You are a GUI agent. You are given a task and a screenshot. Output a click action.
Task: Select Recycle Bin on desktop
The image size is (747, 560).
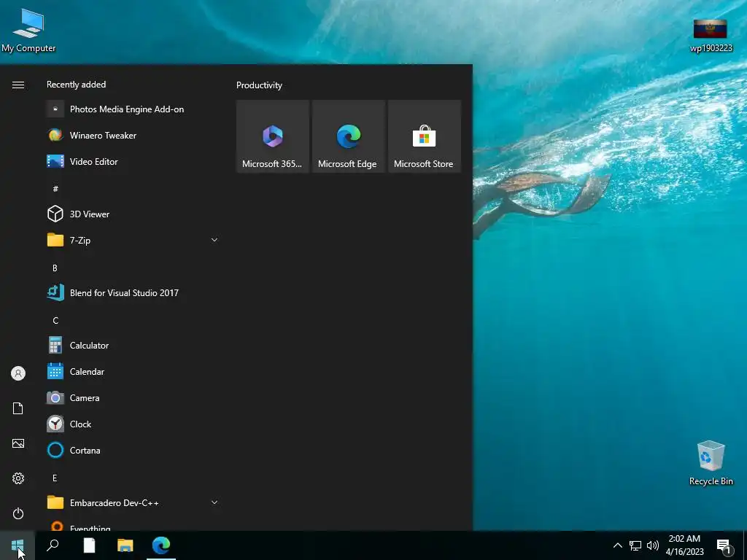[x=711, y=463]
